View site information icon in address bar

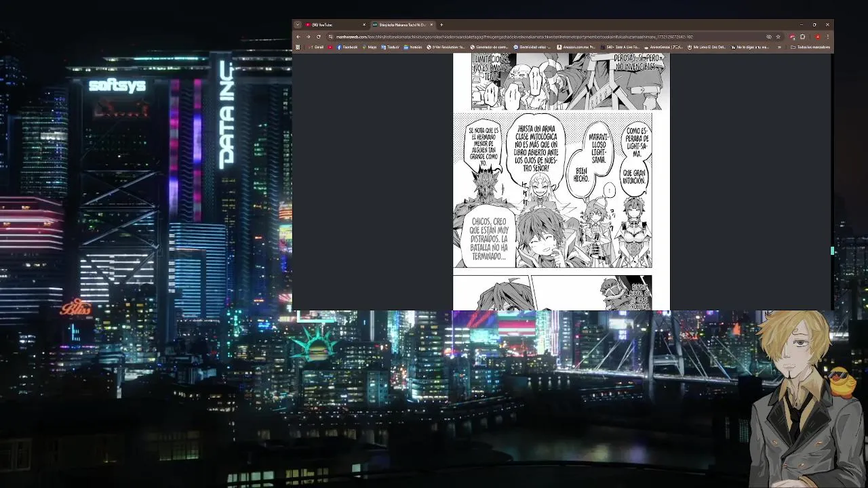[x=330, y=37]
